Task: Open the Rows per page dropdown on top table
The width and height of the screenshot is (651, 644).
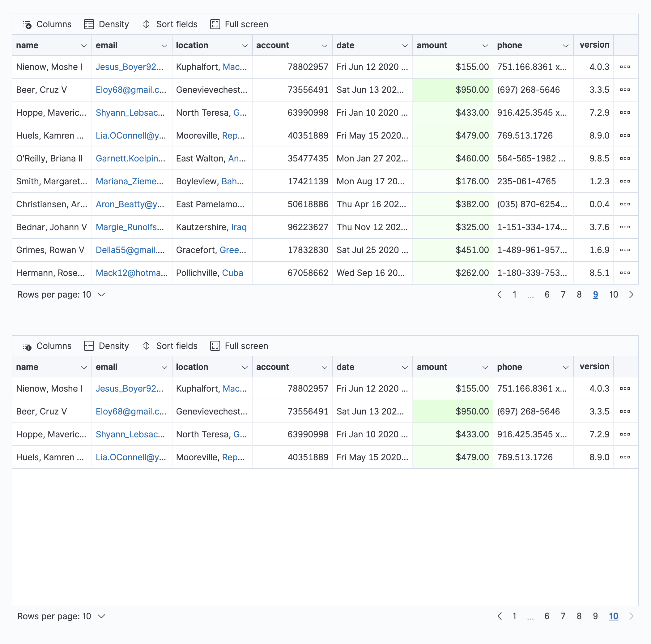Action: click(x=101, y=294)
